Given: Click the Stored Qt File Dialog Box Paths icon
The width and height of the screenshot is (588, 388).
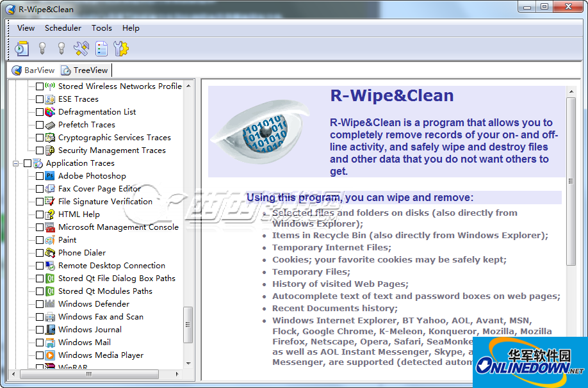Looking at the screenshot, I should (50, 279).
